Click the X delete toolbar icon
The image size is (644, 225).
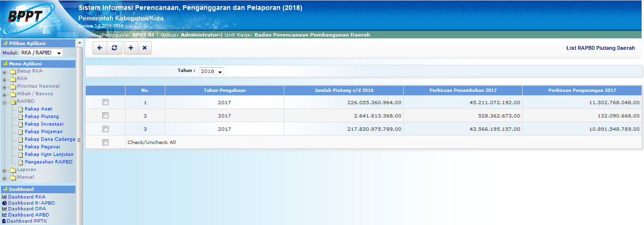pos(145,48)
